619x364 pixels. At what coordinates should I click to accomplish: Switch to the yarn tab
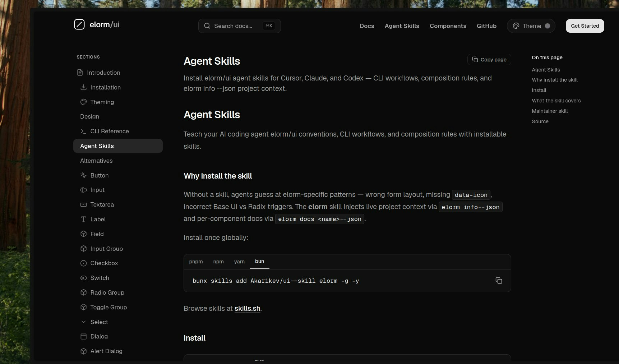[x=239, y=262]
